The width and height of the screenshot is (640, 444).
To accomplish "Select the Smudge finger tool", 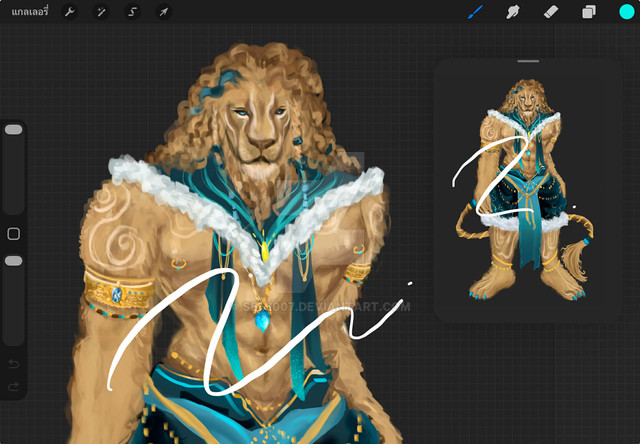I will [x=513, y=12].
